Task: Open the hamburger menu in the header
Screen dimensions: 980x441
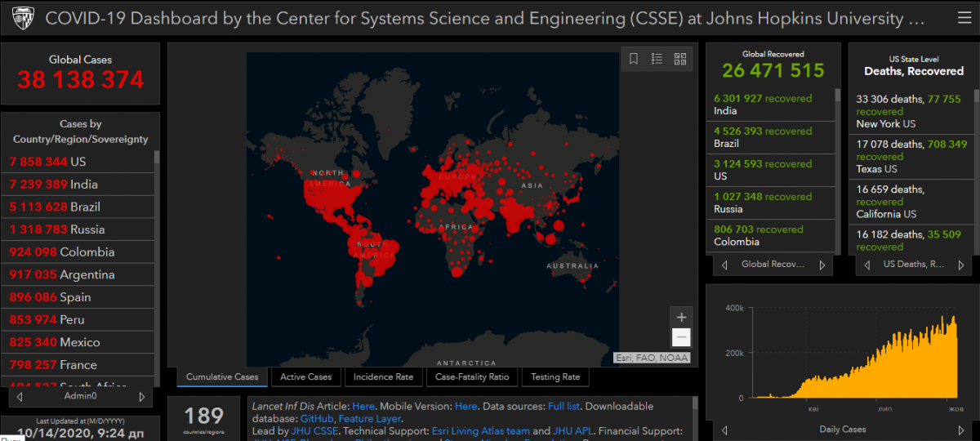Action: 964,18
